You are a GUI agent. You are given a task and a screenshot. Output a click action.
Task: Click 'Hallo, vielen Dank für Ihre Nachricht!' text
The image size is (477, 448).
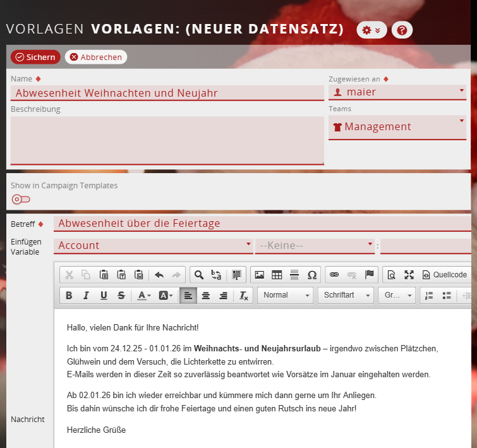[x=133, y=327]
